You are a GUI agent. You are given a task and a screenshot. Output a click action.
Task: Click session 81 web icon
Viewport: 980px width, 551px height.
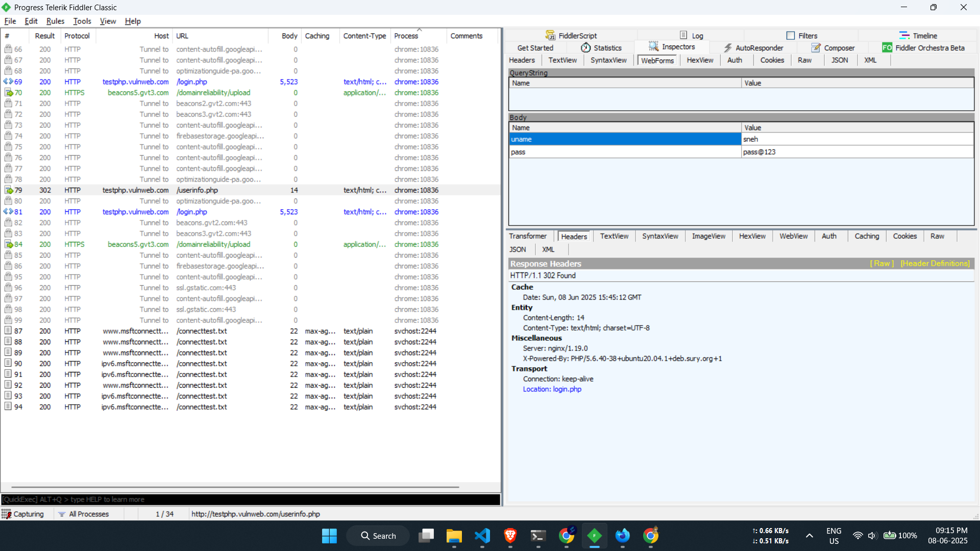pyautogui.click(x=8, y=212)
